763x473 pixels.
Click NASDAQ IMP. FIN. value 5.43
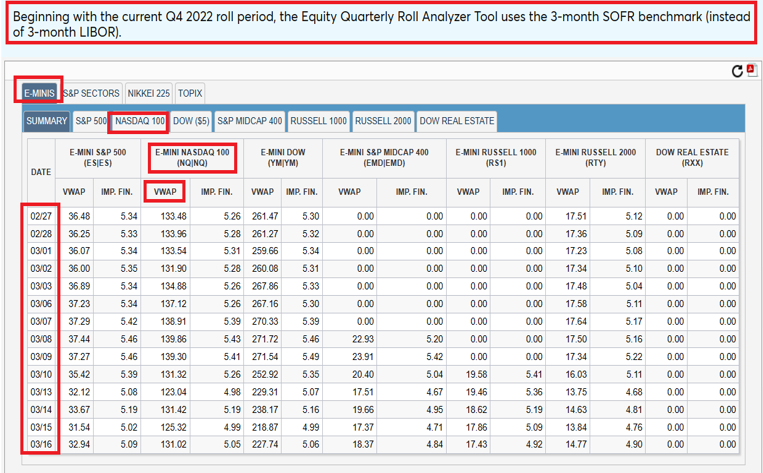click(x=232, y=339)
